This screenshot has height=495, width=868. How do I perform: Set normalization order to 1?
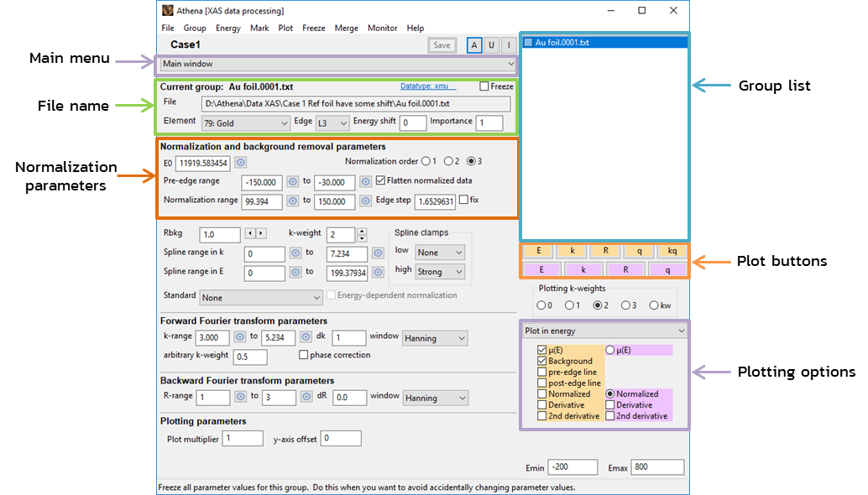tap(426, 161)
